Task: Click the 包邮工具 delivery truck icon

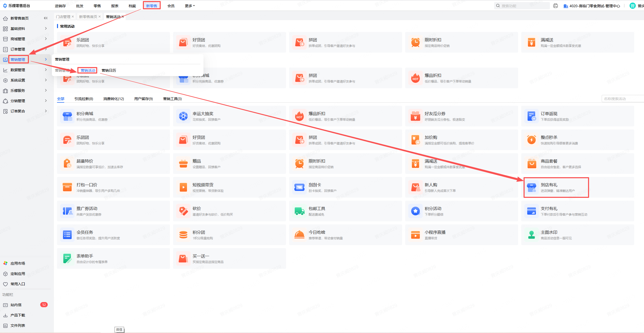Action: [299, 211]
